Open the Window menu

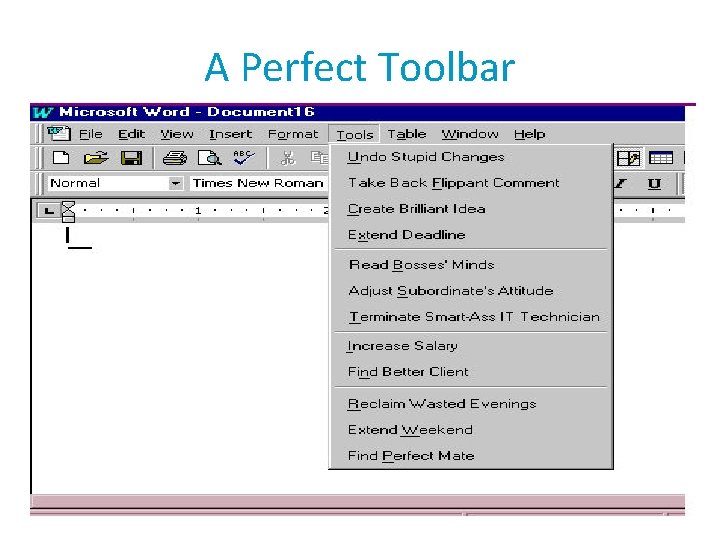pyautogui.click(x=470, y=134)
